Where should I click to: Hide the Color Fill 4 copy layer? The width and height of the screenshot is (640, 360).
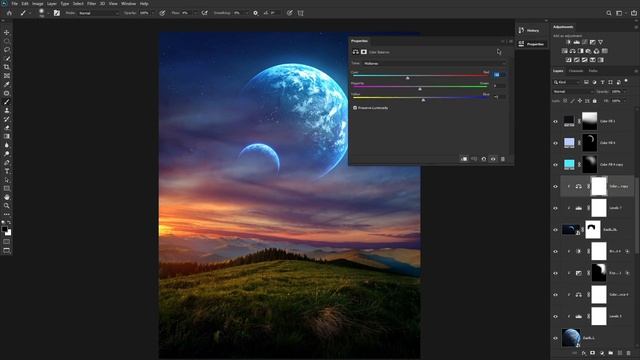pyautogui.click(x=555, y=164)
